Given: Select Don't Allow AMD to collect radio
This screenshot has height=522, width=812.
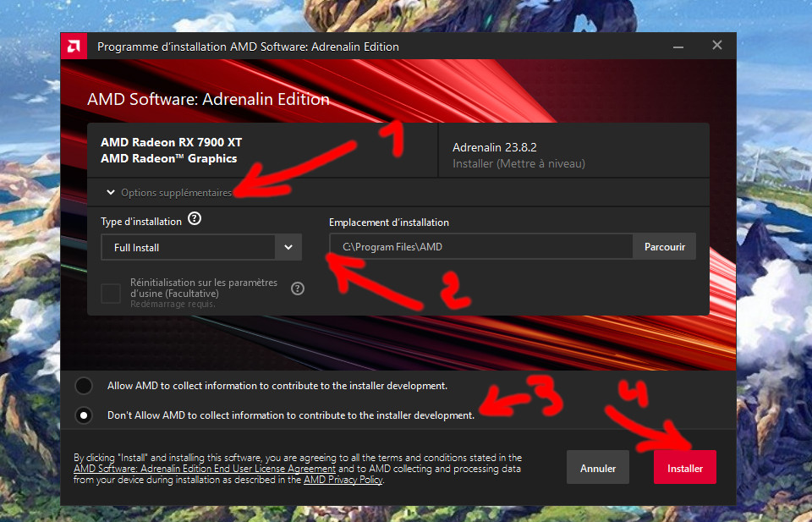Looking at the screenshot, I should tap(84, 415).
